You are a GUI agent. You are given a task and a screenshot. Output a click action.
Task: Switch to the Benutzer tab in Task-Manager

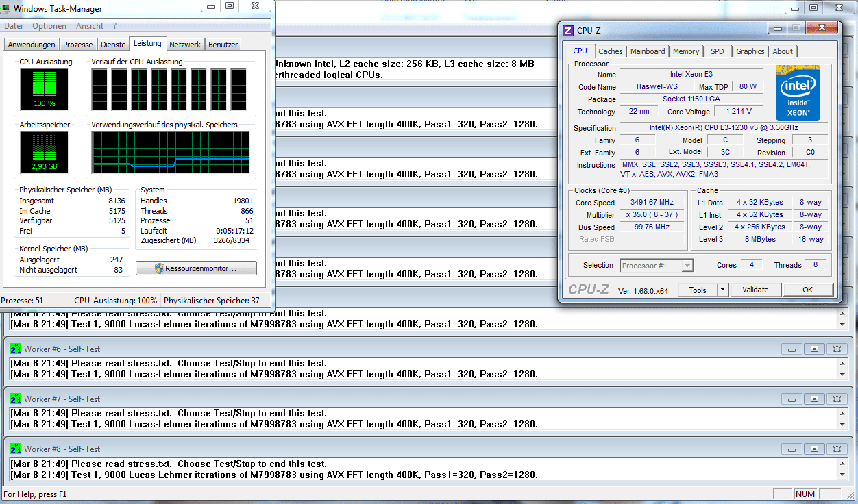pos(223,45)
